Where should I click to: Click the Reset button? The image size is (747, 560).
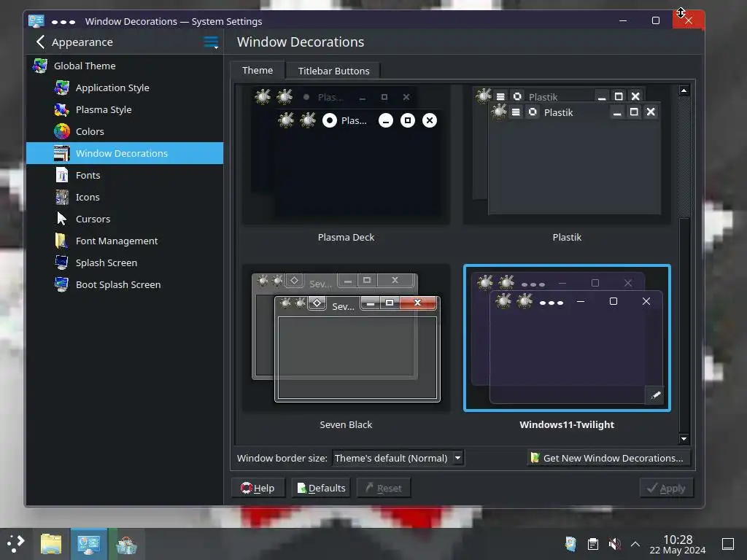point(384,488)
